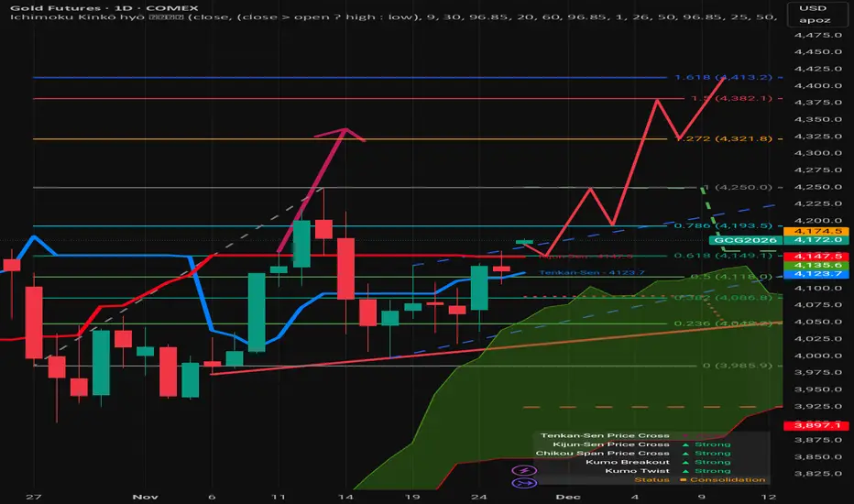Image resolution: width=854 pixels, height=504 pixels.
Task: Click the 4,475.0 price axis label
Action: point(818,35)
